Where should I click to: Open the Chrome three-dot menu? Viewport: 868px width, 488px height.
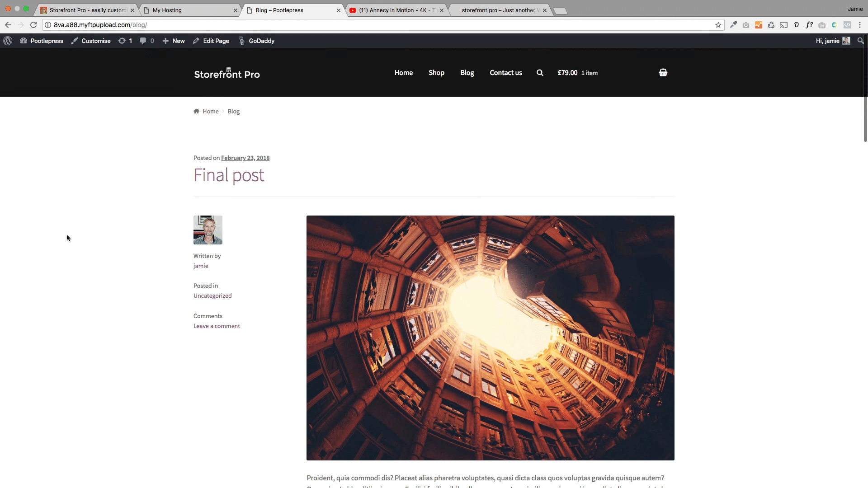point(860,25)
